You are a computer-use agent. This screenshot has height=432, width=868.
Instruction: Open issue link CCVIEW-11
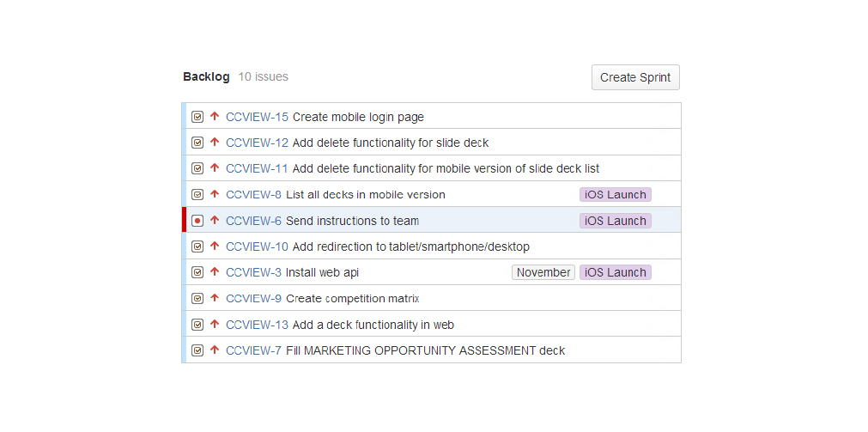pyautogui.click(x=257, y=168)
